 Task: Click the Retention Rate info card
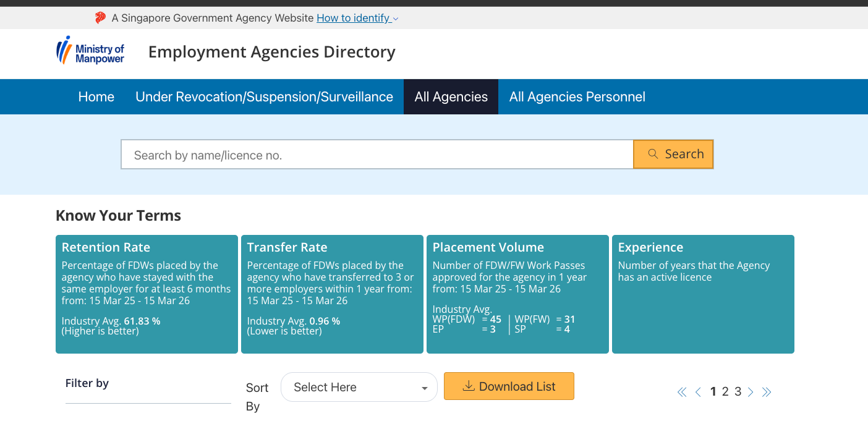pos(147,294)
